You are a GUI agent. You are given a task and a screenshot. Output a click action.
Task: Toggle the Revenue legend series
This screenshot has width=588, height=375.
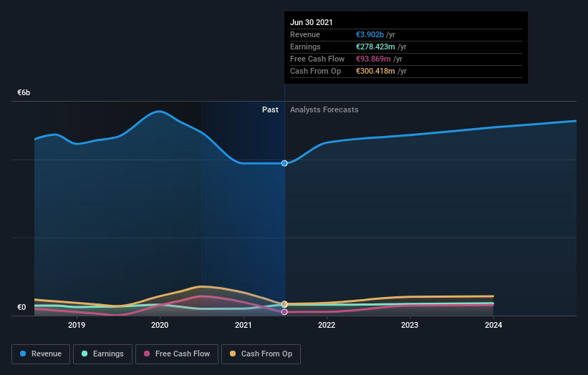click(41, 354)
